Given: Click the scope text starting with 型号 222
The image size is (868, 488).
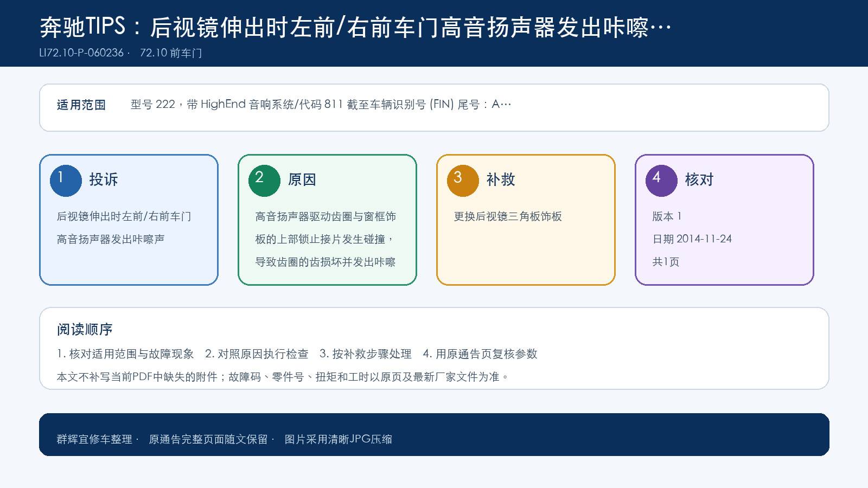Looking at the screenshot, I should [x=321, y=104].
